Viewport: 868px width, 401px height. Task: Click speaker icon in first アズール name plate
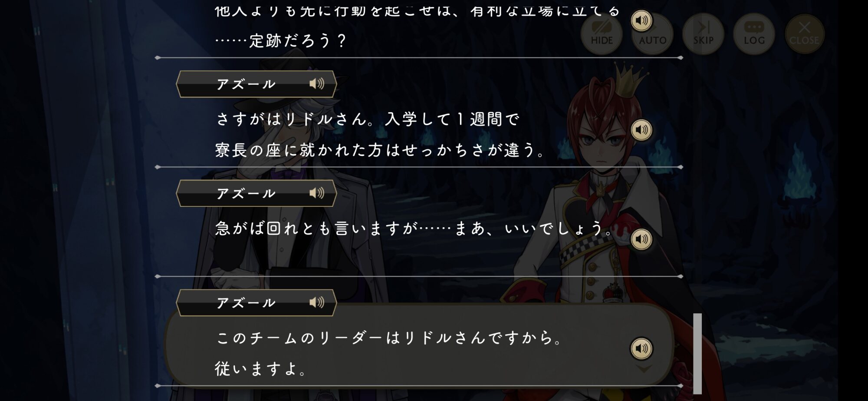[x=317, y=83]
